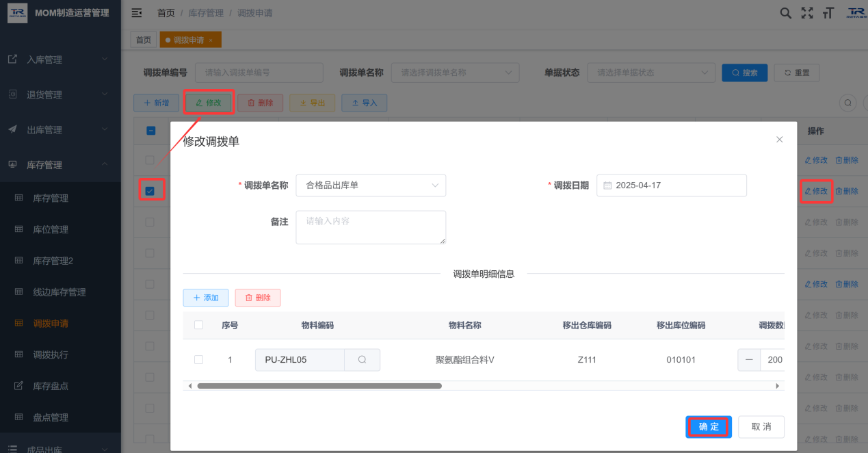Image resolution: width=868 pixels, height=453 pixels.
Task: Click 修改 link in the first table row
Action: click(x=816, y=160)
